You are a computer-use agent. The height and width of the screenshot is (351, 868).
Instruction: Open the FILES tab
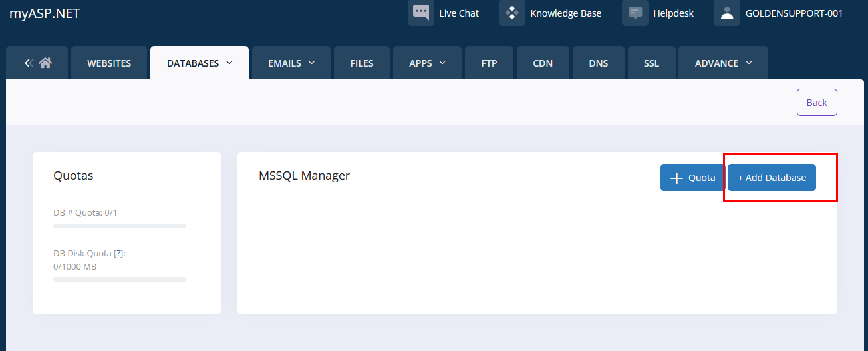point(362,63)
